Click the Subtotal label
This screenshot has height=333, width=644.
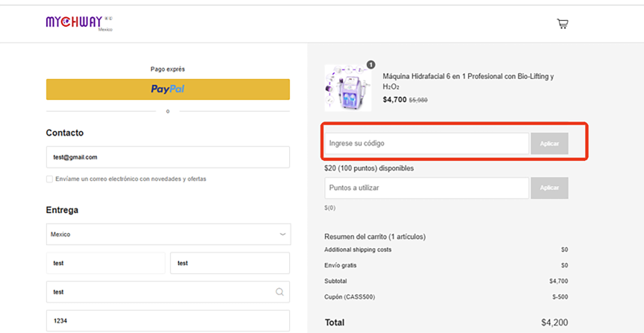[335, 281]
